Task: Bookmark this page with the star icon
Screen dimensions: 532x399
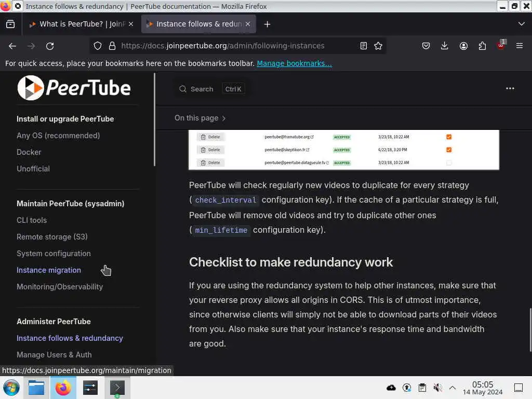Action: pos(378,46)
